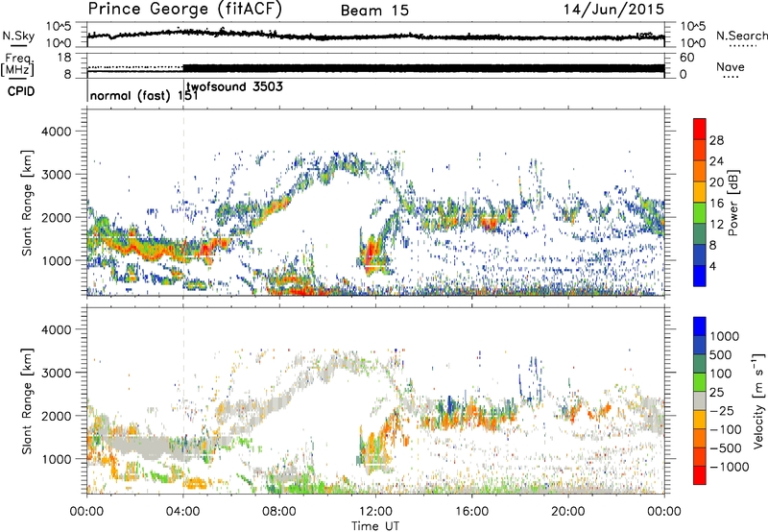
Task: Select the "24" power colorbar tick
Action: coord(716,161)
